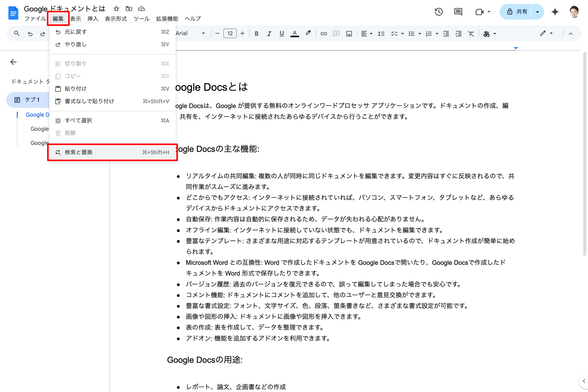Open the checklist dropdown
The image size is (588, 392).
397,34
